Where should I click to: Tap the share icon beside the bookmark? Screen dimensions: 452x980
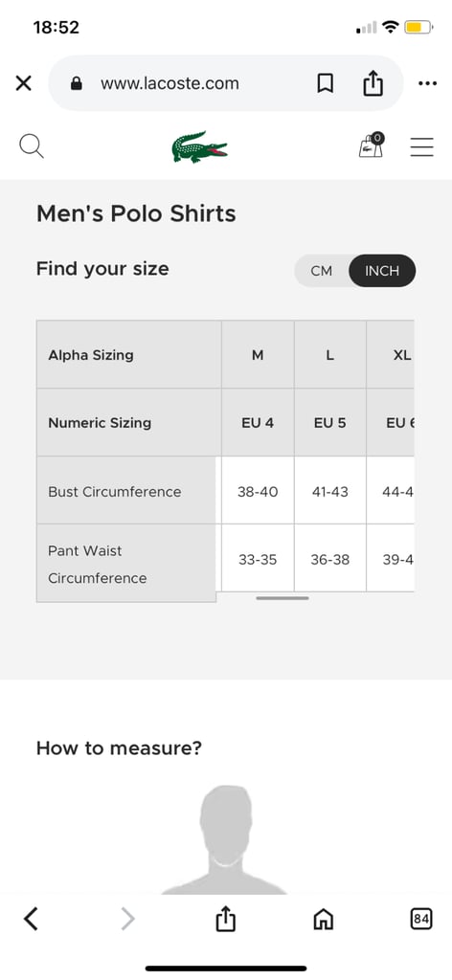373,83
